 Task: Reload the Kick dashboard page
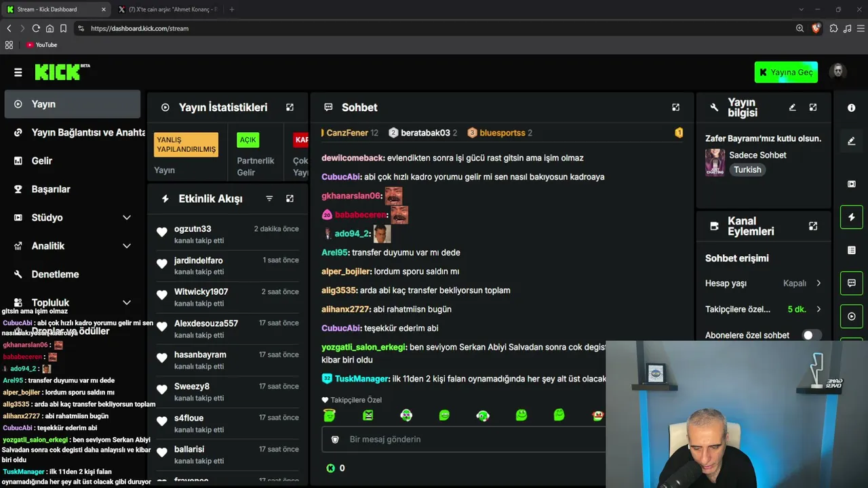coord(36,28)
